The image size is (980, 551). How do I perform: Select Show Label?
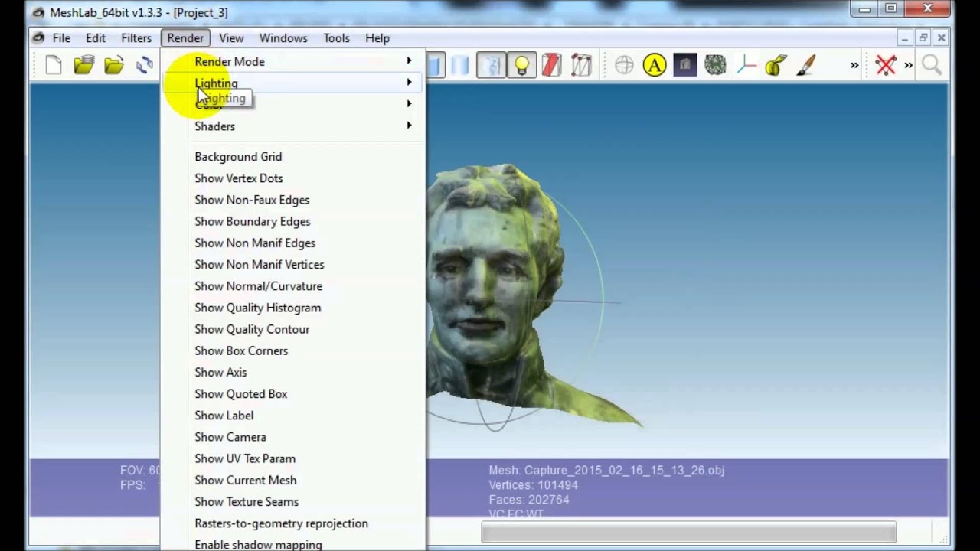click(292, 416)
